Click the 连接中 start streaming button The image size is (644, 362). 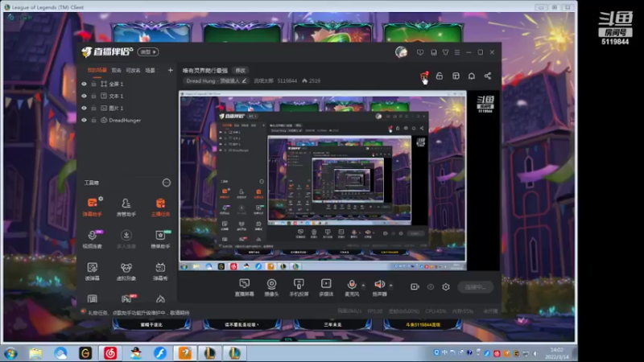pyautogui.click(x=475, y=287)
